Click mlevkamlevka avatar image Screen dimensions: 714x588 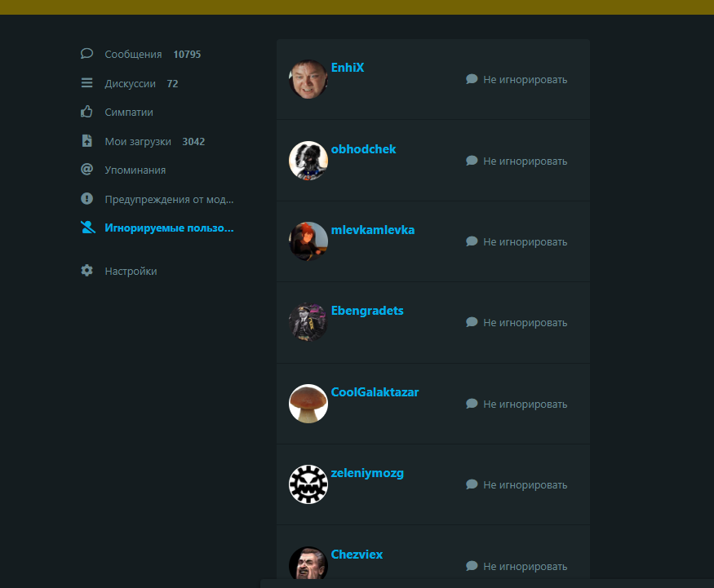pyautogui.click(x=308, y=241)
